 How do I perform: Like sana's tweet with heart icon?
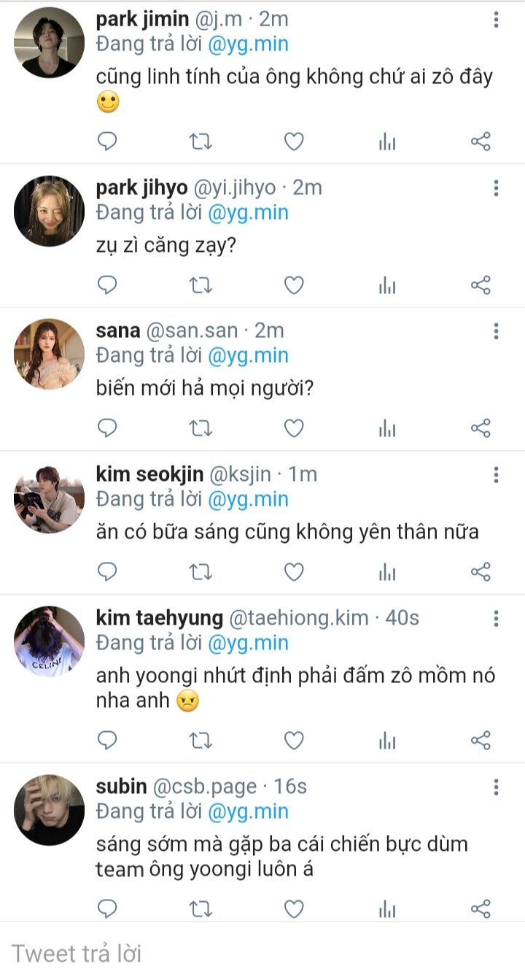tap(293, 428)
